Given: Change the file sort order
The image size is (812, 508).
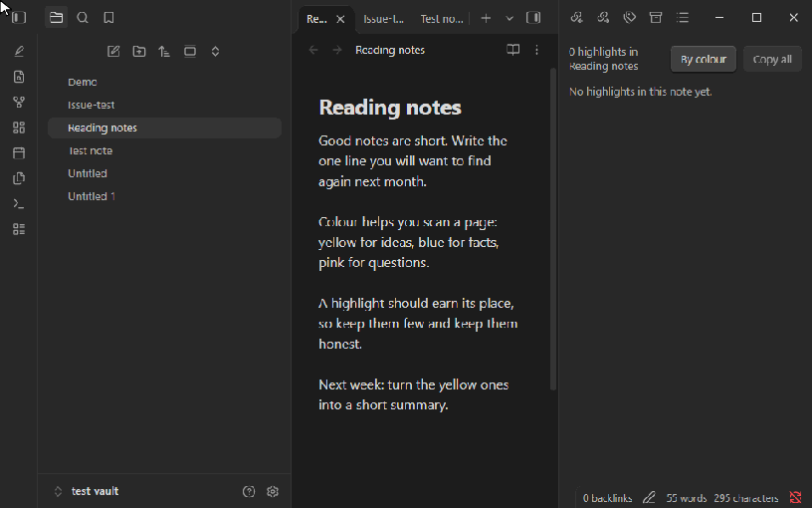Looking at the screenshot, I should [164, 52].
